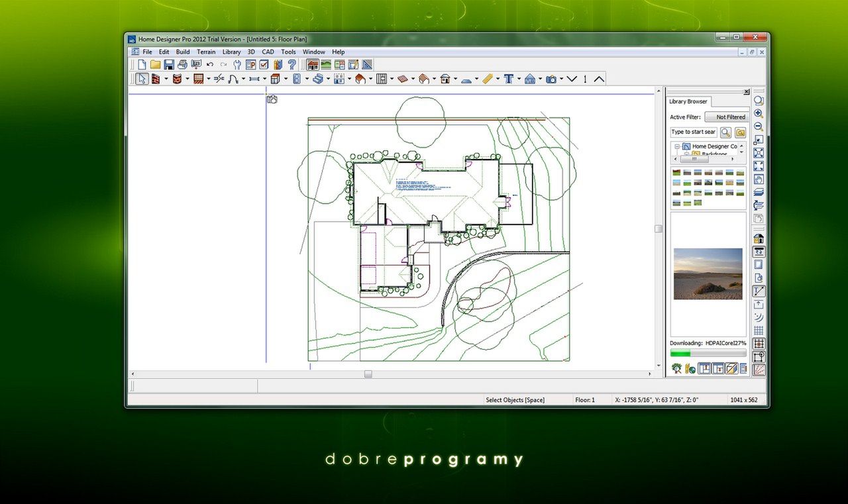This screenshot has width=848, height=504.
Task: Open dropdown arrow beside Roof tool
Action: 370,79
